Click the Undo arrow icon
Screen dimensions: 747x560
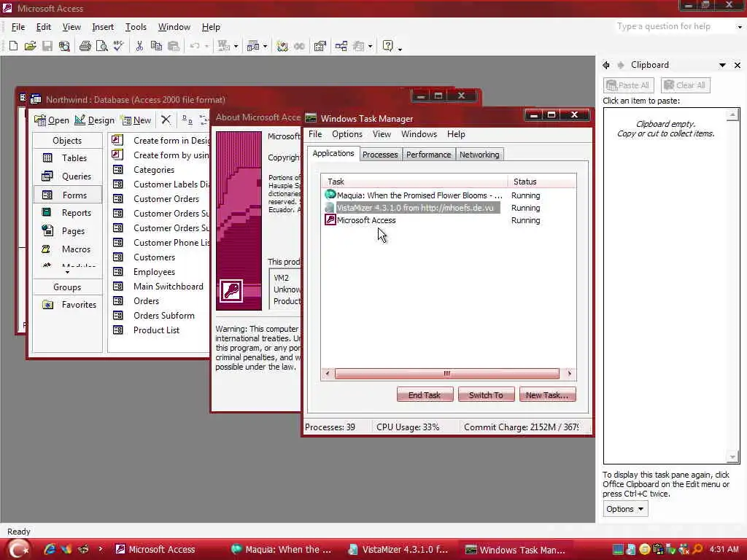pos(195,46)
